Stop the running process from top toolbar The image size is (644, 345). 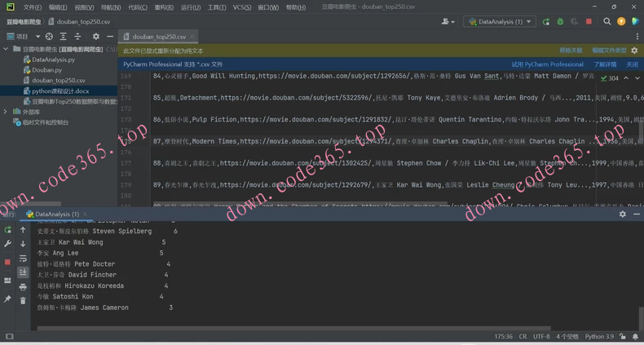(589, 22)
